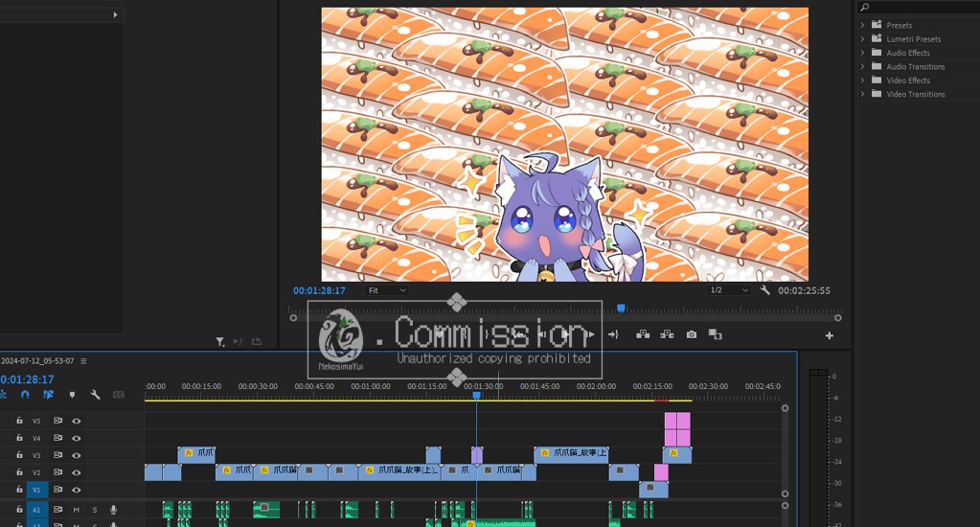The height and width of the screenshot is (527, 980).
Task: Hide track V5 output with eye icon
Action: pos(77,421)
